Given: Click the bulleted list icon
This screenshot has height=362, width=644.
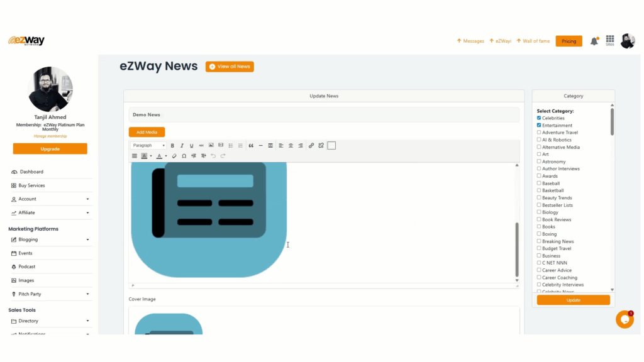Looking at the screenshot, I should click(231, 146).
